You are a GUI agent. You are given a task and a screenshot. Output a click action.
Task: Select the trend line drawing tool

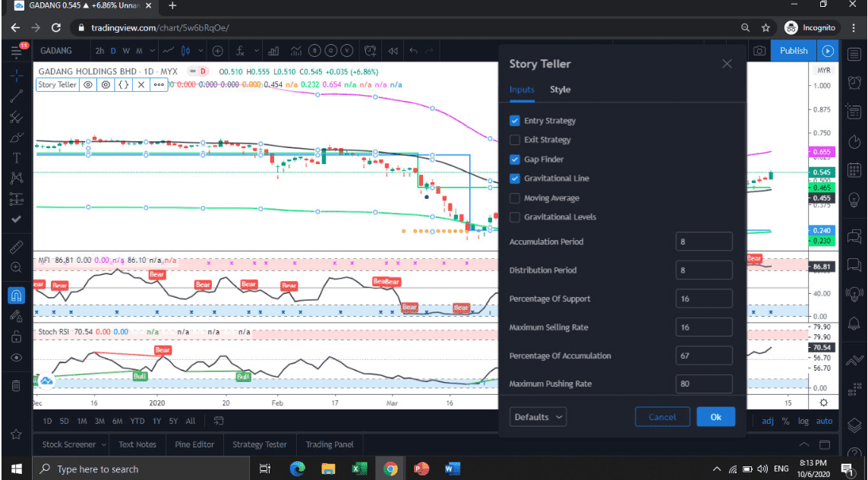pyautogui.click(x=17, y=96)
